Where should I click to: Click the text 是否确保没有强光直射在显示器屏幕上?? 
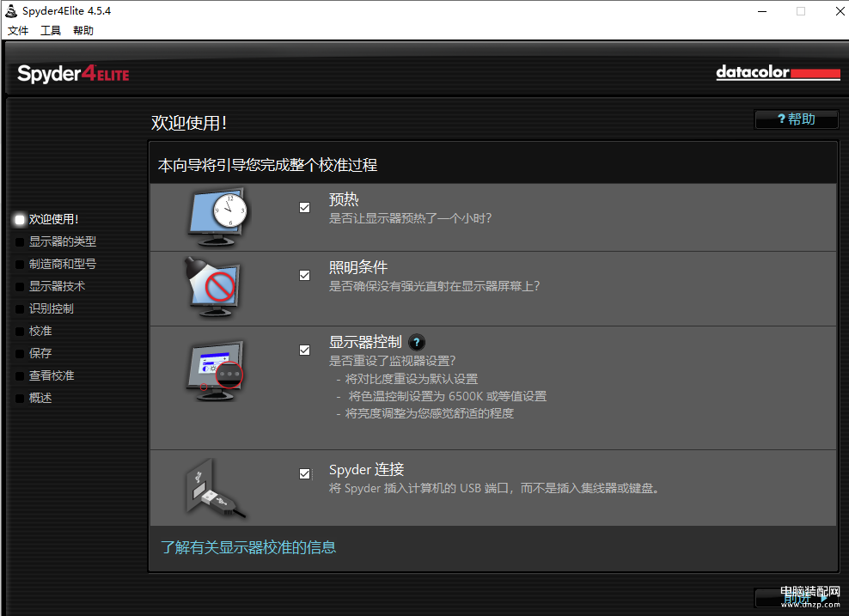434,286
